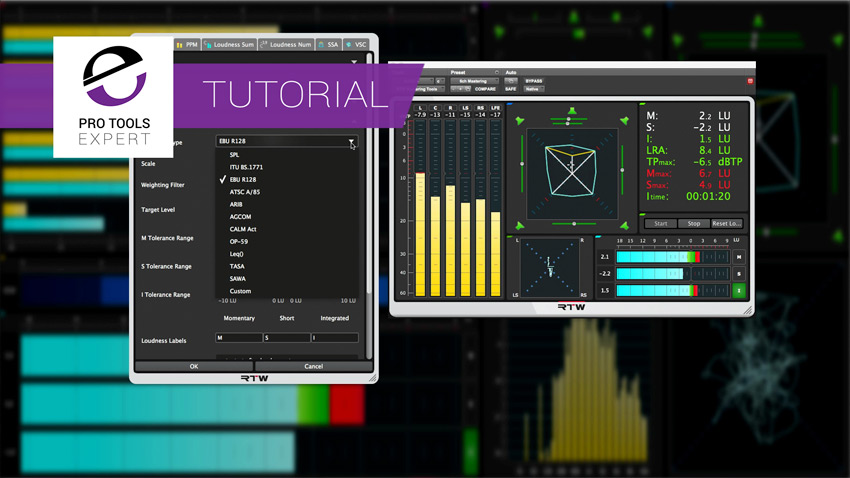Open plug-in automation enable button

pyautogui.click(x=511, y=81)
